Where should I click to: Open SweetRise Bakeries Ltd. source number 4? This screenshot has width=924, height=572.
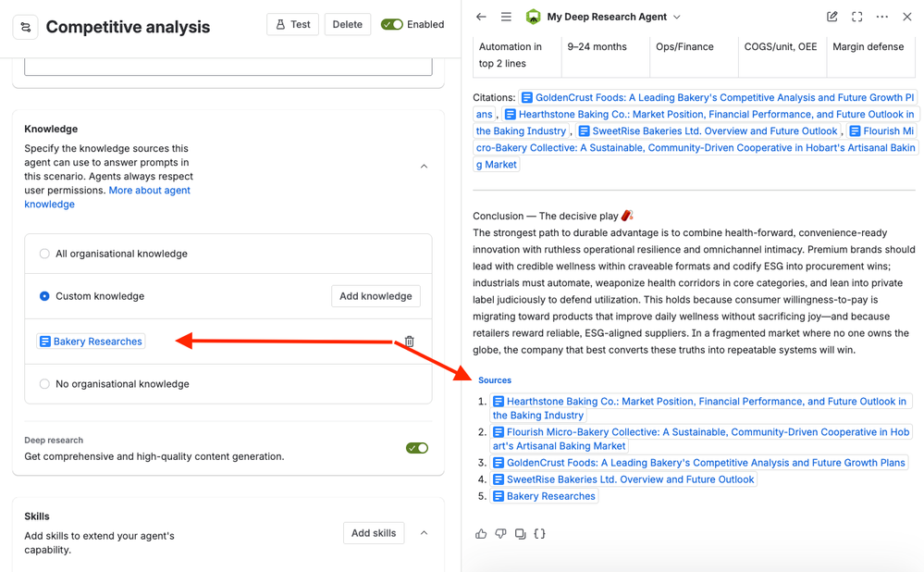point(623,479)
